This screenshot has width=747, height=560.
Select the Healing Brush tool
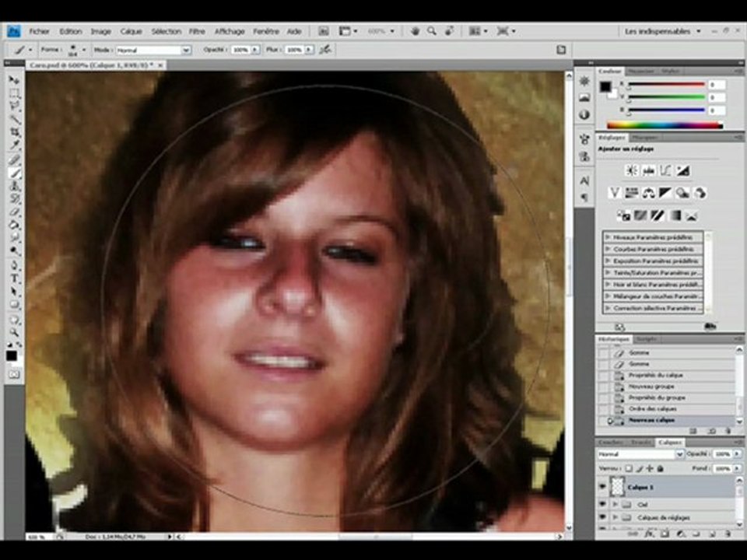tap(14, 159)
